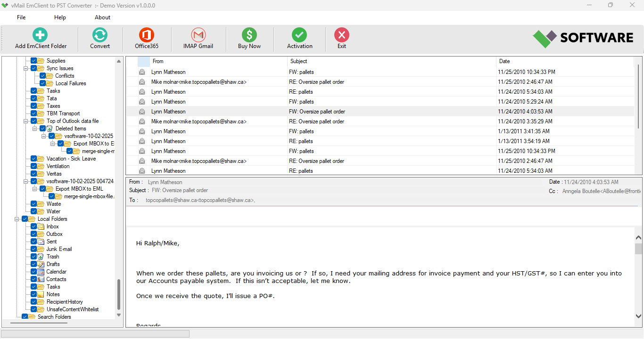Click the RecipientHistory folder icon
The height and width of the screenshot is (339, 644).
coord(41,302)
